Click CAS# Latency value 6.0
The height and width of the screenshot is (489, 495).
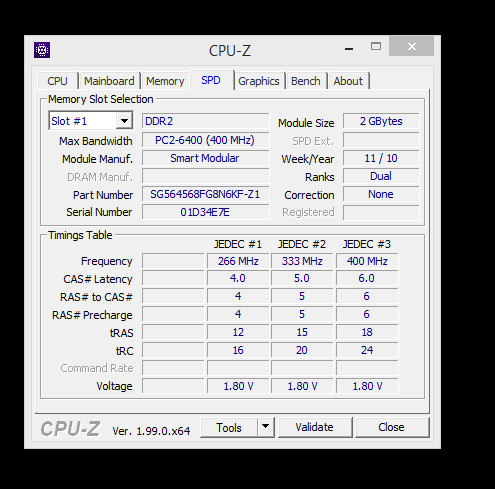(x=367, y=278)
